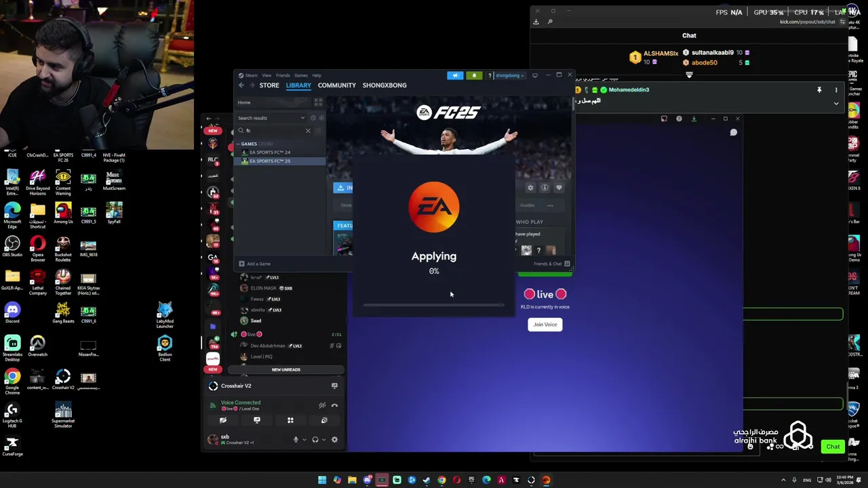Click the NEW UNREADS pill in Discord

[x=286, y=369]
